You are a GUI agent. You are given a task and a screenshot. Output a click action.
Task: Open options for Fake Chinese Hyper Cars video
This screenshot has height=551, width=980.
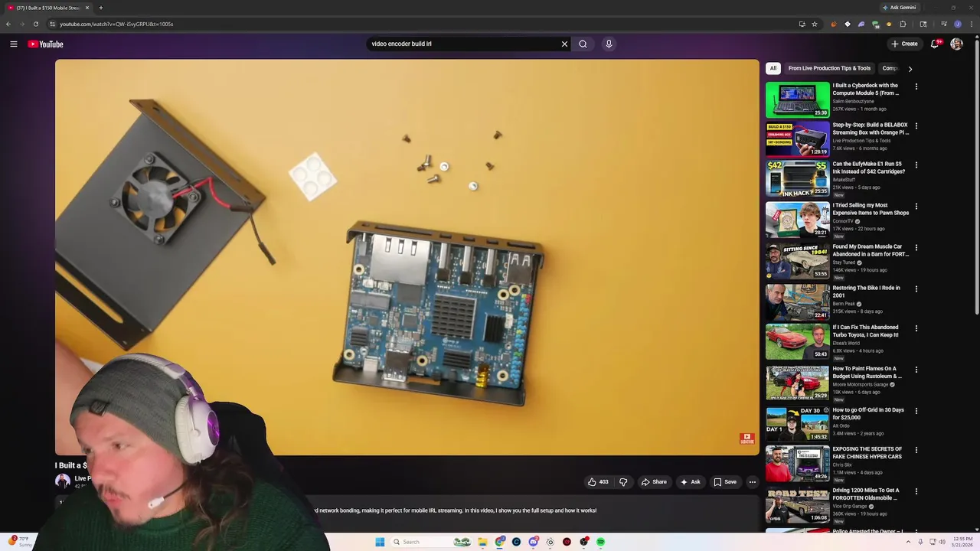[x=916, y=450]
